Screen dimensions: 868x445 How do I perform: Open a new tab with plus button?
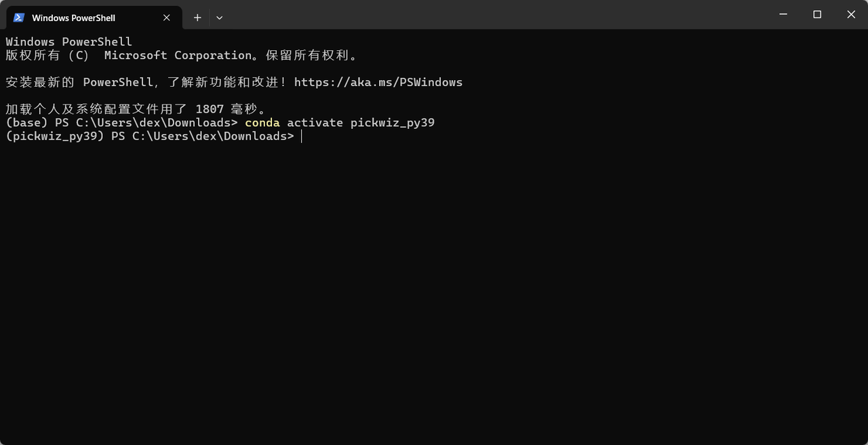[x=197, y=18]
